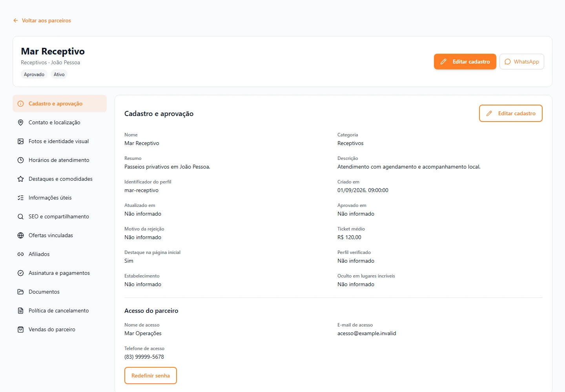This screenshot has width=565, height=392.
Task: Click the Mar Receptivo page title
Action: (53, 51)
